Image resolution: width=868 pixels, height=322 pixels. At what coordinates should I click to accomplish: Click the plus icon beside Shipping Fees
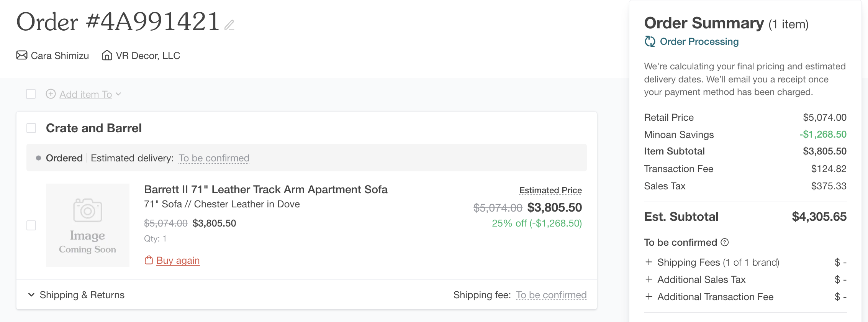coord(649,262)
